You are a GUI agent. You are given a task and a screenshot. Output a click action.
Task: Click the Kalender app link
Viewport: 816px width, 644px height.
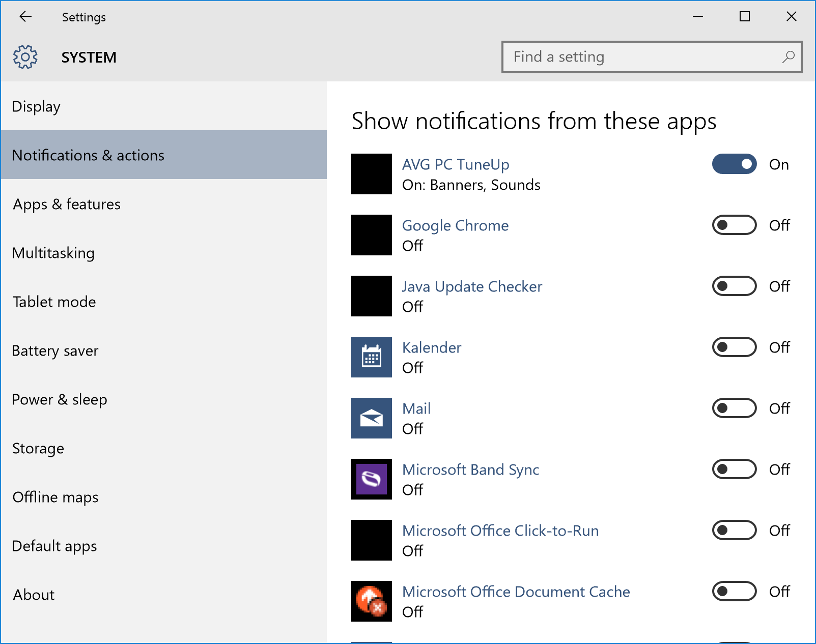point(432,347)
